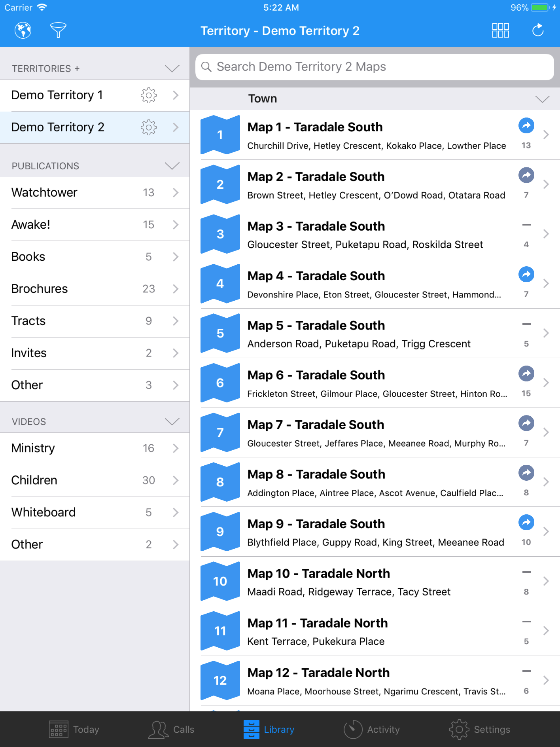Open the Whiteboard videos category
This screenshot has height=747, width=560.
coord(95,512)
